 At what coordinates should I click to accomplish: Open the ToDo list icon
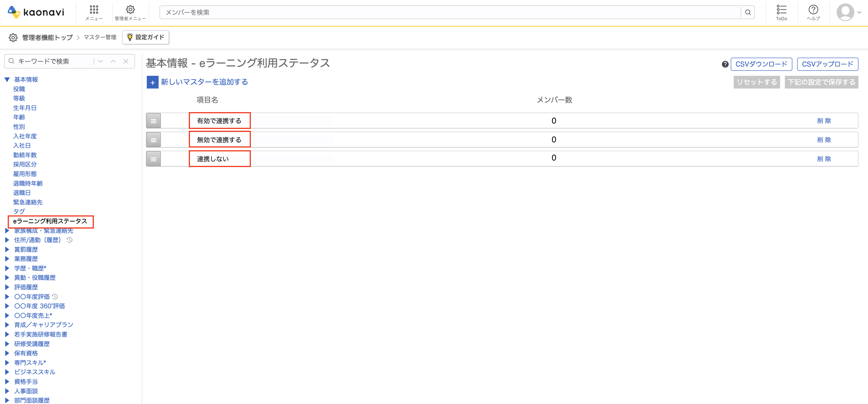coord(781,10)
